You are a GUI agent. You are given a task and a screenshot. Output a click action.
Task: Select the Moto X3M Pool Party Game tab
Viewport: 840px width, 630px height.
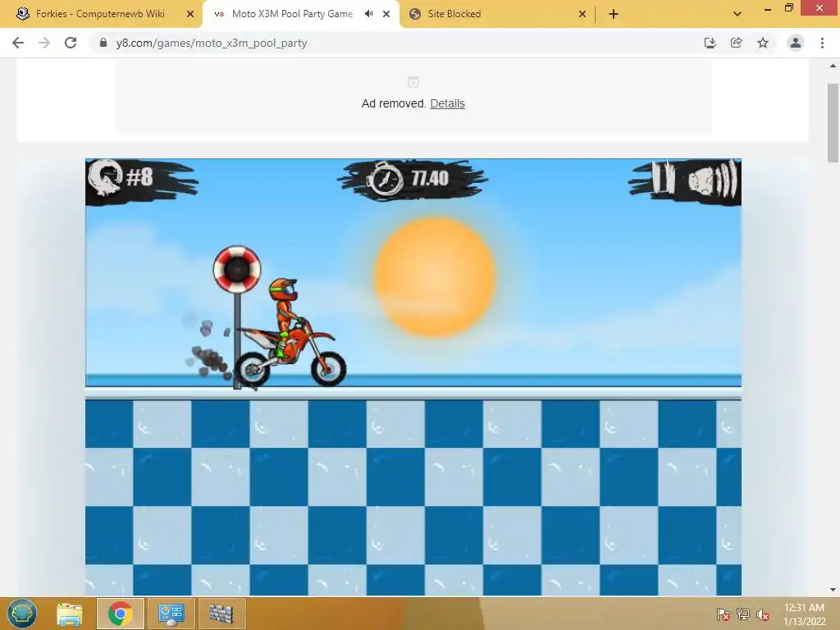click(292, 14)
